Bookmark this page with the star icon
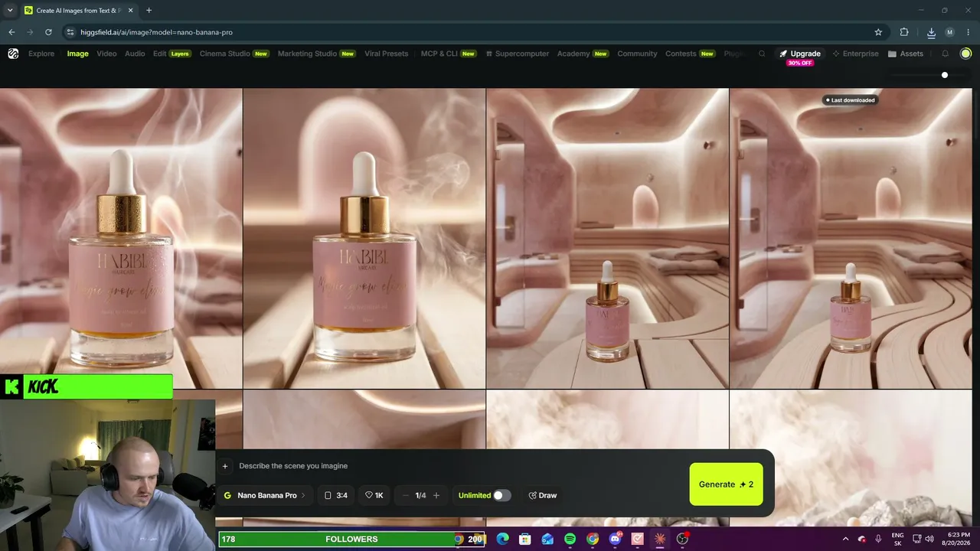The image size is (980, 551). [x=878, y=32]
